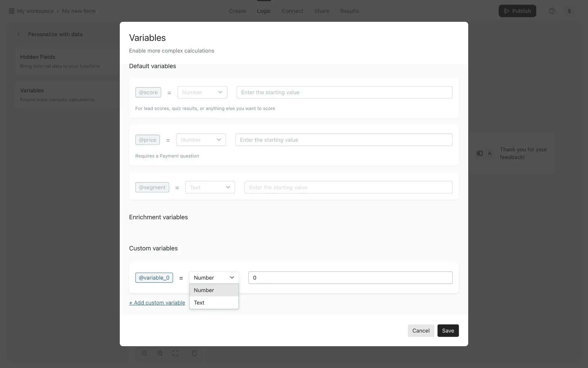The height and width of the screenshot is (368, 588).
Task: Select Text option in type dropdown
Action: coord(214,303)
